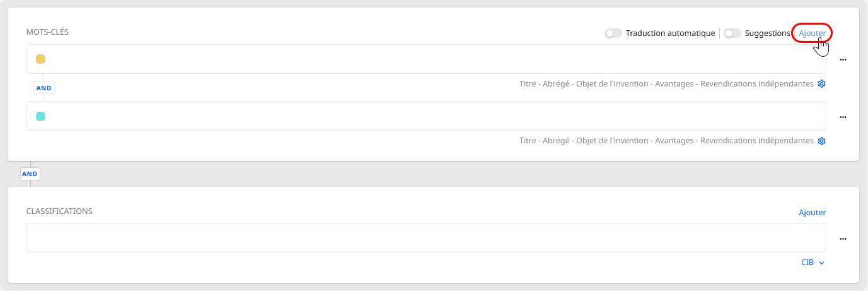Screen dimensions: 868x291
Task: Select the teal keyword color swatch
Action: tap(41, 116)
